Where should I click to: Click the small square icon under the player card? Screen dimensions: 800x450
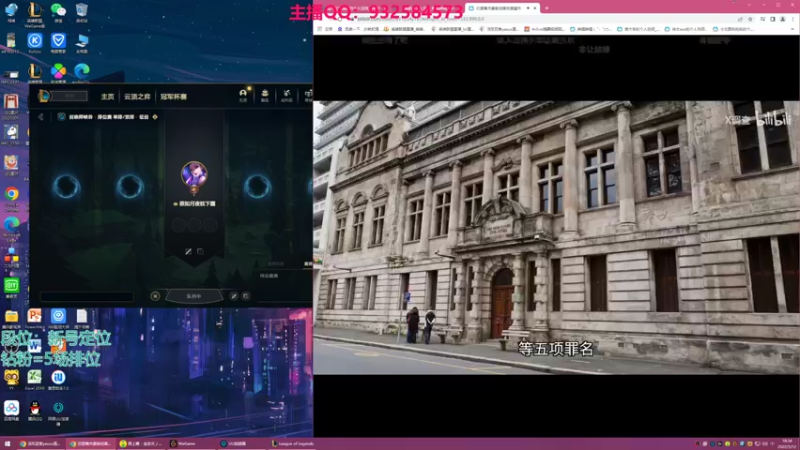coord(200,252)
